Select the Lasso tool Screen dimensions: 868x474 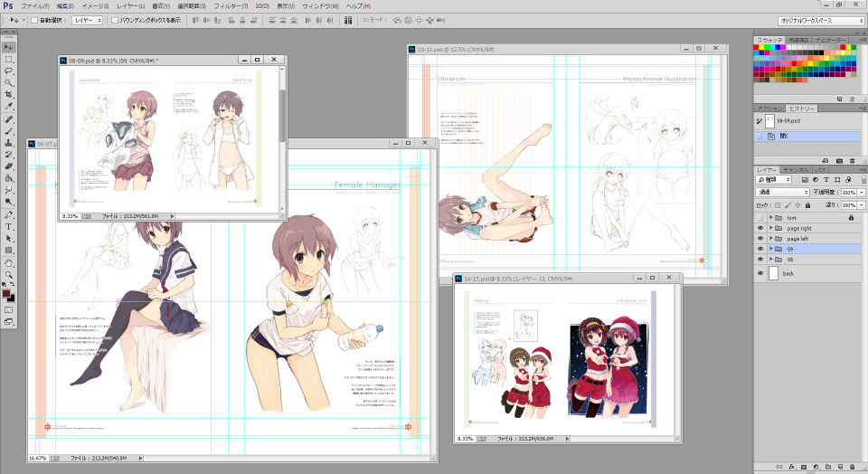pos(9,71)
